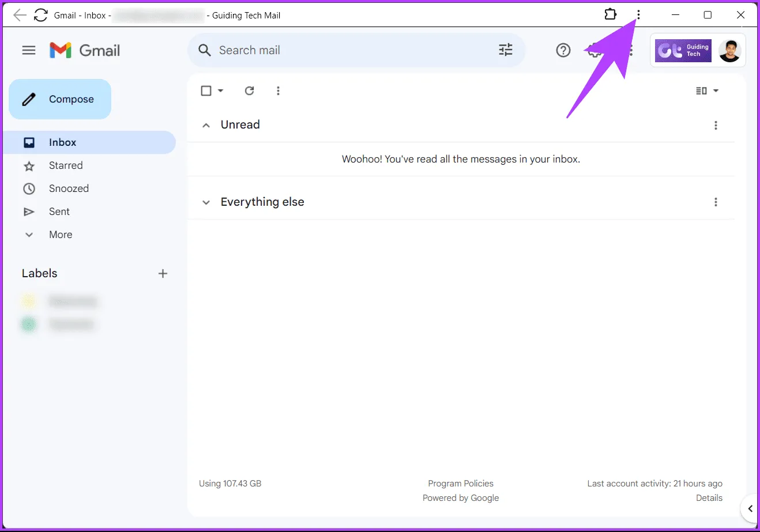This screenshot has width=760, height=532.
Task: Open Unread section options menu
Action: 716,125
